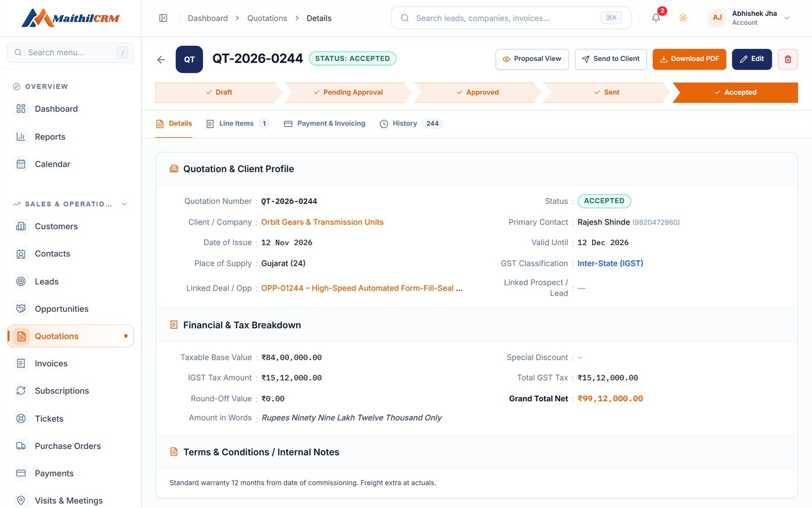Switch to Line Items tab
Image resolution: width=812 pixels, height=508 pixels.
[x=238, y=123]
